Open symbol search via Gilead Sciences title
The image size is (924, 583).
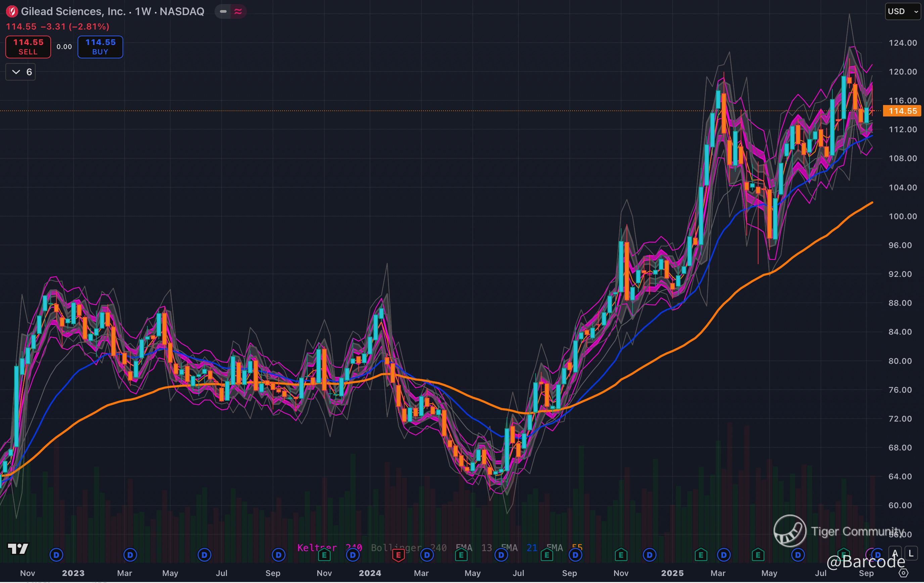pos(73,11)
